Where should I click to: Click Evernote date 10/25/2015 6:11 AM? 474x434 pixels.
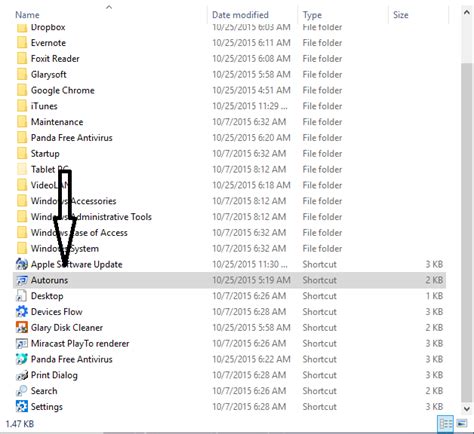coord(251,43)
